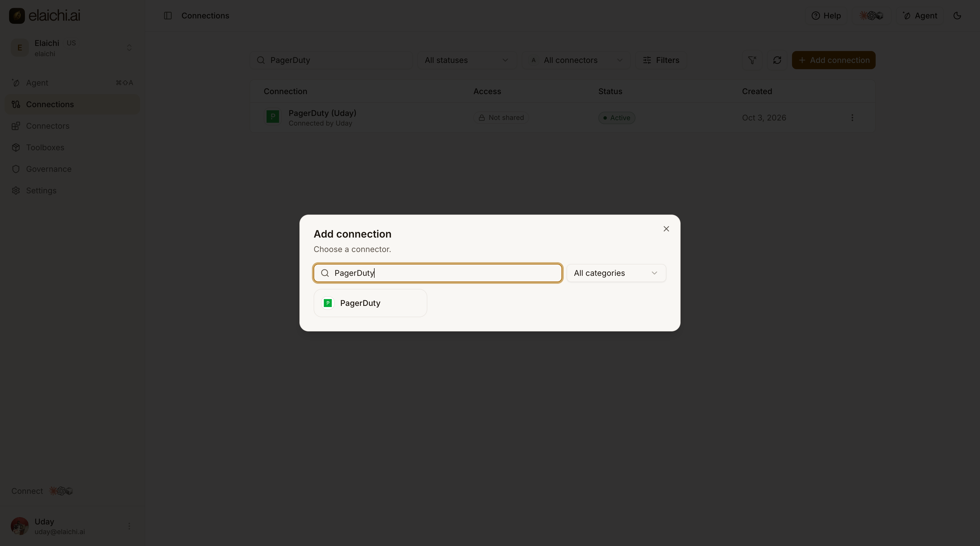This screenshot has width=980, height=546.
Task: Open Agent in the sidebar
Action: (72, 83)
